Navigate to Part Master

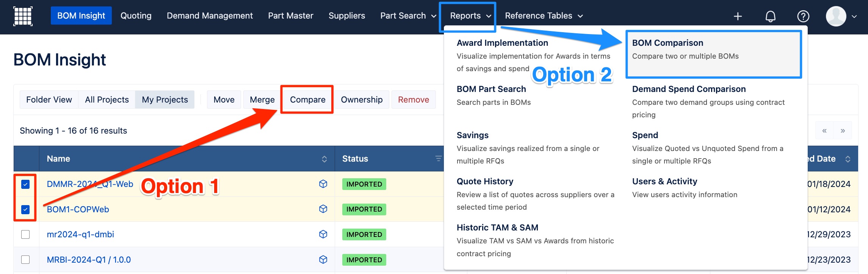291,16
